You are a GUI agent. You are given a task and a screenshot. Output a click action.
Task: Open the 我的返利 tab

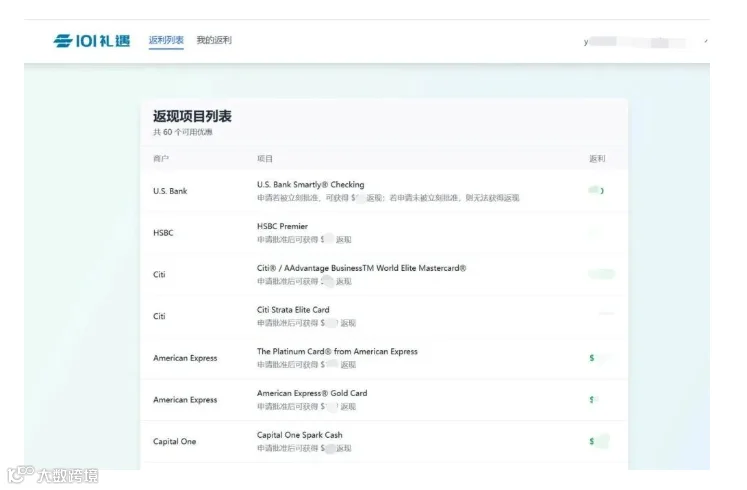click(214, 40)
